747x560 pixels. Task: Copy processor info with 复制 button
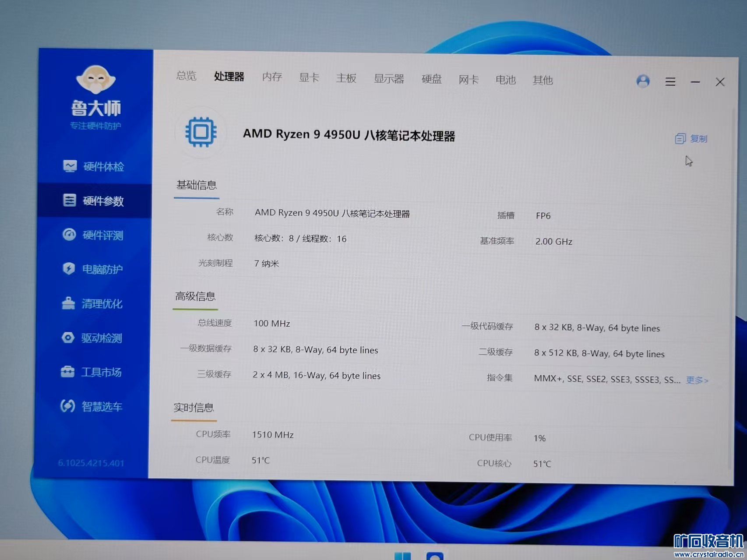[x=691, y=139]
